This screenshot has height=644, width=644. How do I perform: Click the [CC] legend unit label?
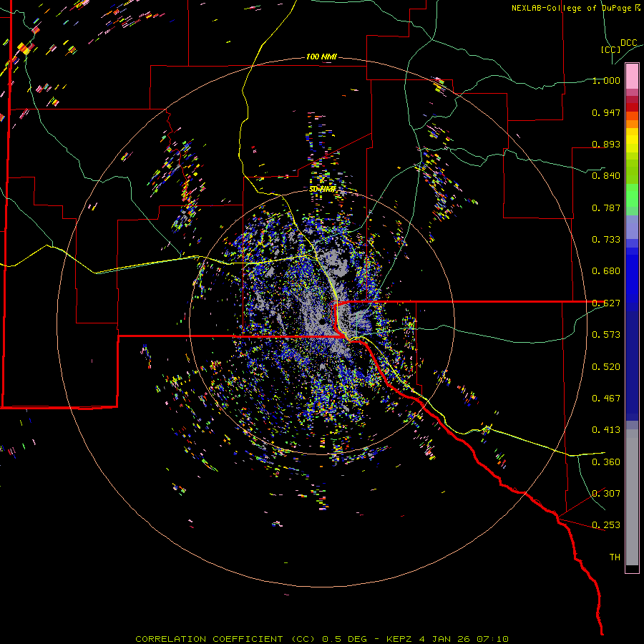point(610,49)
